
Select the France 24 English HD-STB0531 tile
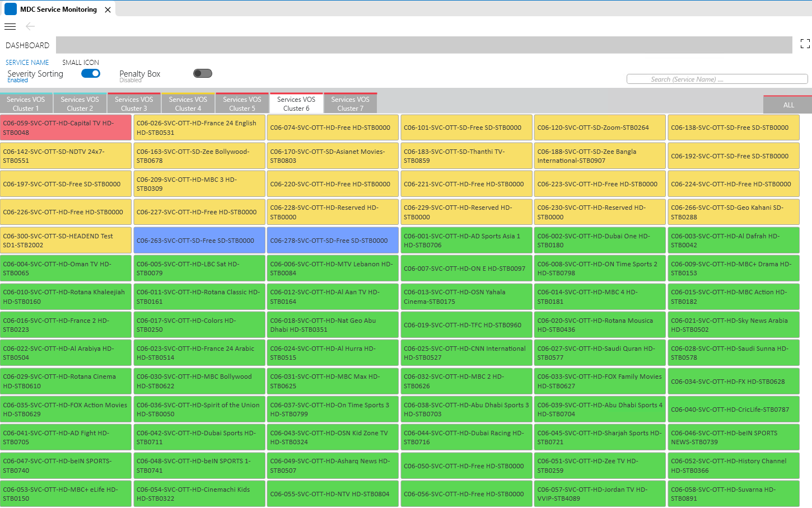click(x=199, y=128)
